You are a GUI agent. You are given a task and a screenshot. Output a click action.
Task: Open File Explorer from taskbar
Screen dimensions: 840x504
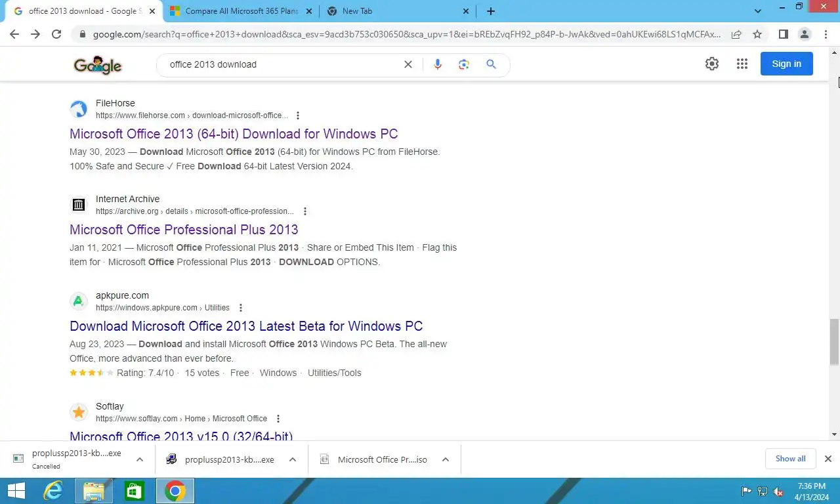click(x=94, y=491)
